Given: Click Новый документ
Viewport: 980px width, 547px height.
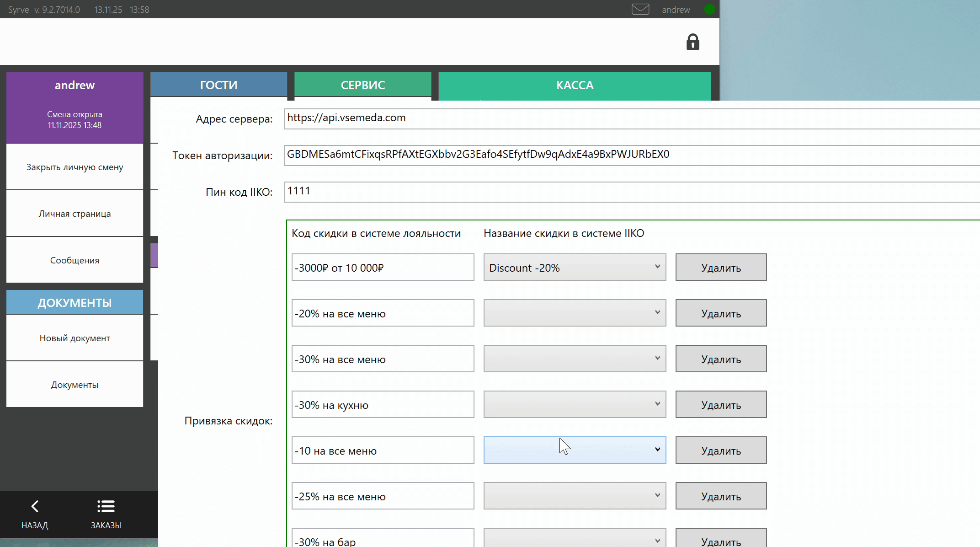Looking at the screenshot, I should (x=75, y=338).
